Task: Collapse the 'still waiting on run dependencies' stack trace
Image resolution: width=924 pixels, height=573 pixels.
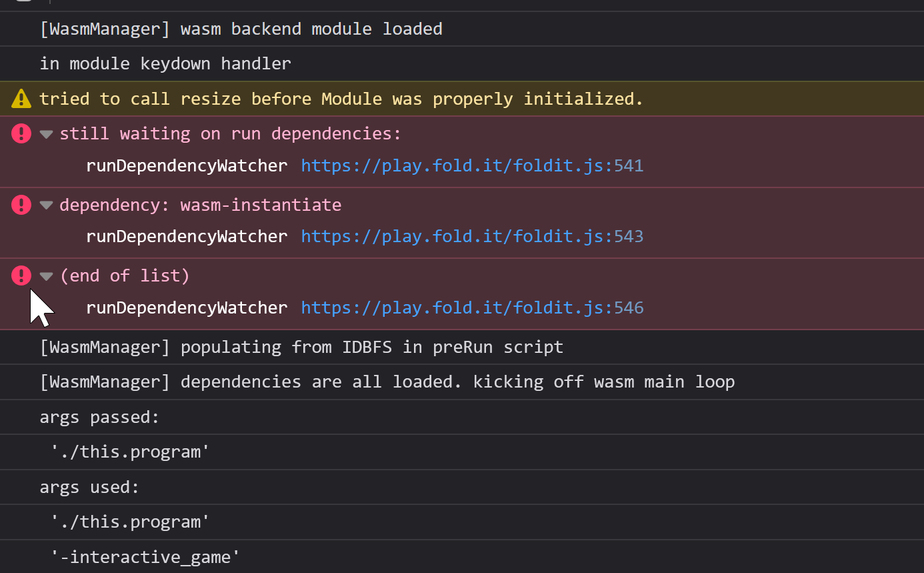Action: coord(46,134)
